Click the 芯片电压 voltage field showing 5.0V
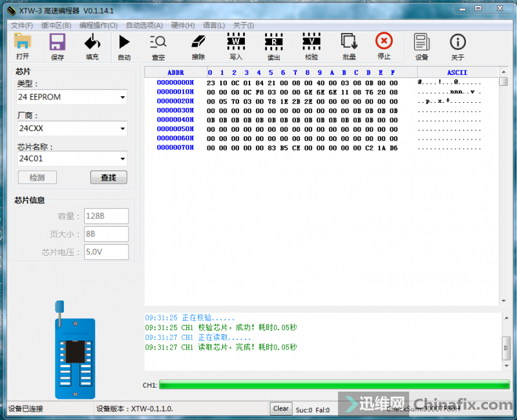The height and width of the screenshot is (420, 517). point(107,253)
